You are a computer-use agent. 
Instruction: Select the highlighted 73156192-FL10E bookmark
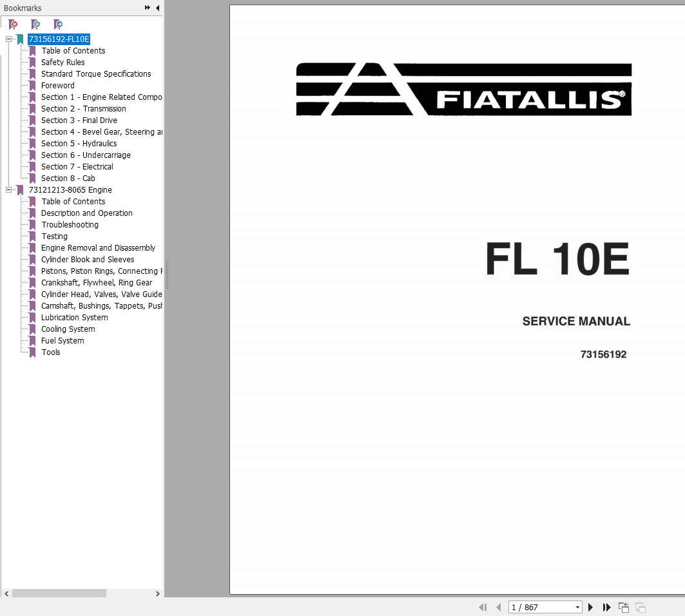[58, 39]
